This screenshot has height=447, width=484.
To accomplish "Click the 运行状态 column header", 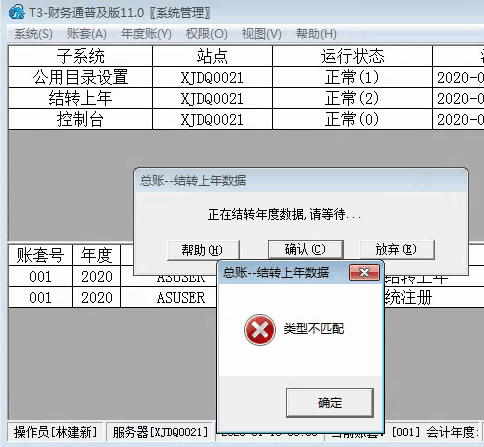I will point(352,56).
